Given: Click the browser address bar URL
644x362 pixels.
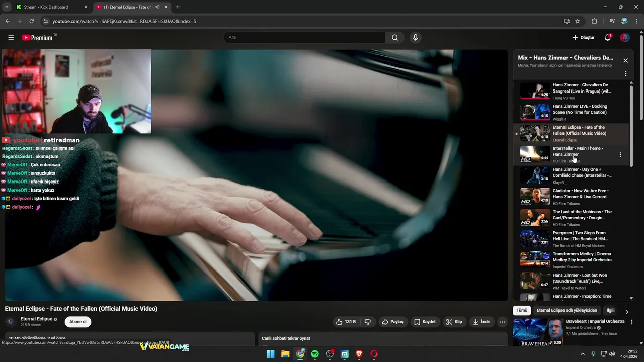Looking at the screenshot, I should (x=124, y=21).
